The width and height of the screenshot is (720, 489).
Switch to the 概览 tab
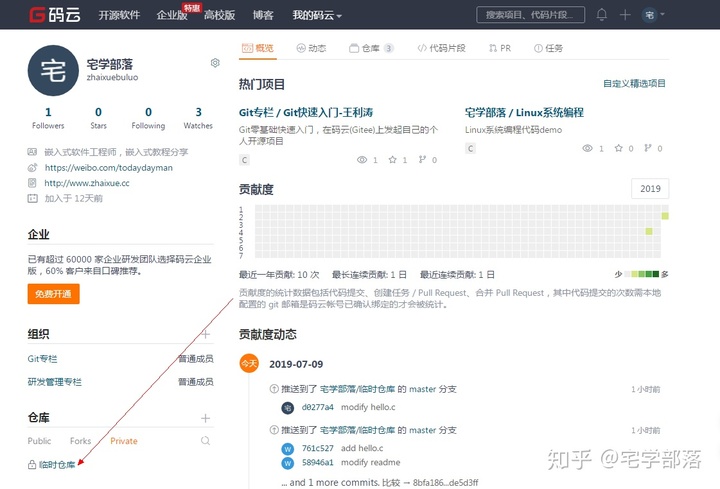tap(258, 48)
